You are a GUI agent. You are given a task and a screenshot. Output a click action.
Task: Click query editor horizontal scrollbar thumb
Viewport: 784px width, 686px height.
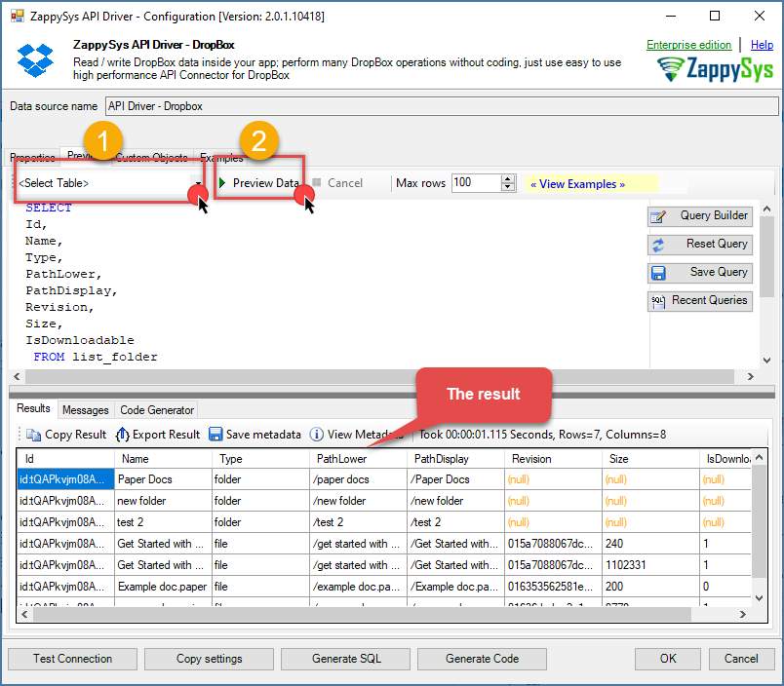coord(380,377)
